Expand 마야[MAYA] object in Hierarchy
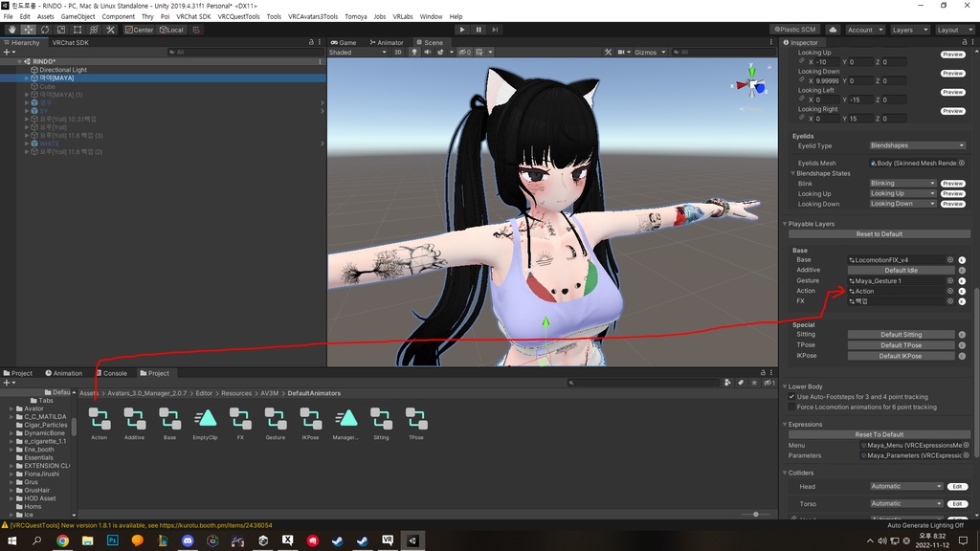The image size is (980, 551). pyautogui.click(x=27, y=78)
